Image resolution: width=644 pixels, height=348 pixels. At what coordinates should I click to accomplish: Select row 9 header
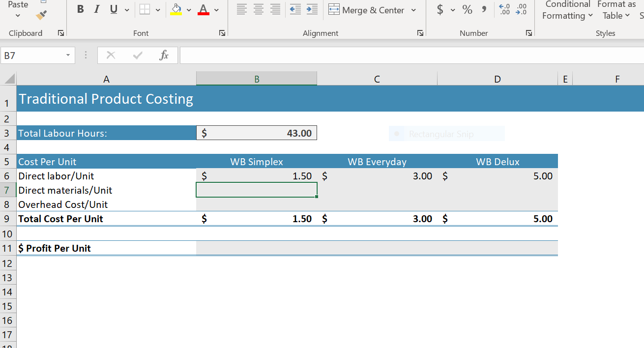[x=8, y=219]
